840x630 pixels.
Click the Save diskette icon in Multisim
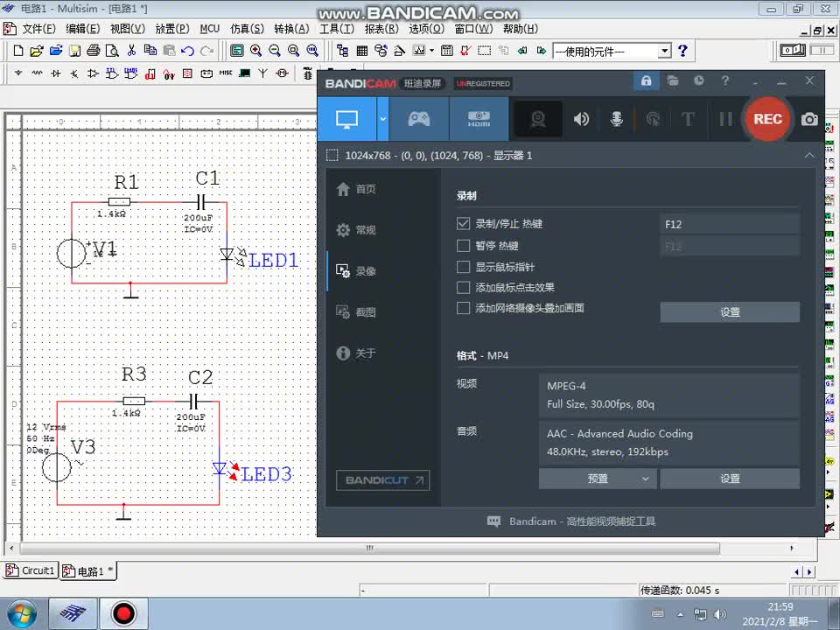click(x=74, y=51)
